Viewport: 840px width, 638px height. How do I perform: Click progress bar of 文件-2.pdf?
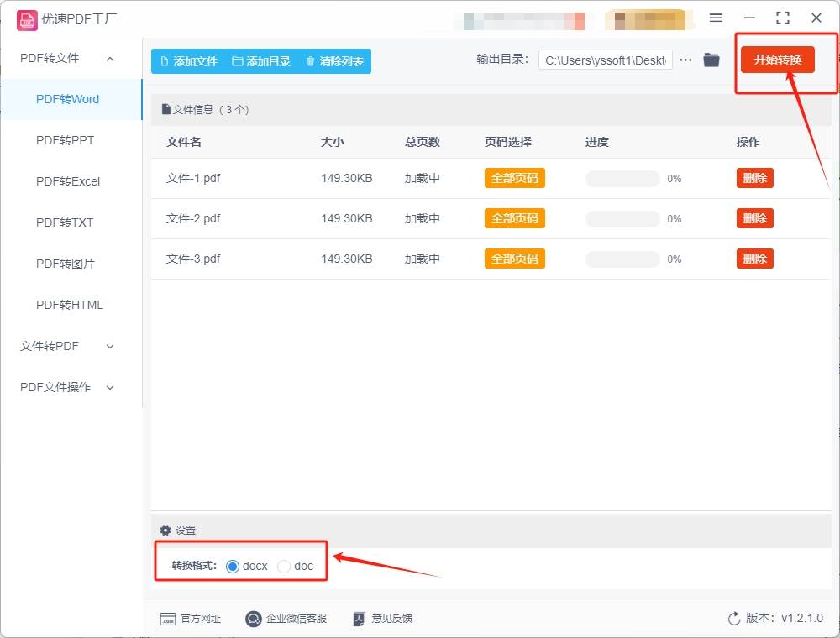(622, 219)
